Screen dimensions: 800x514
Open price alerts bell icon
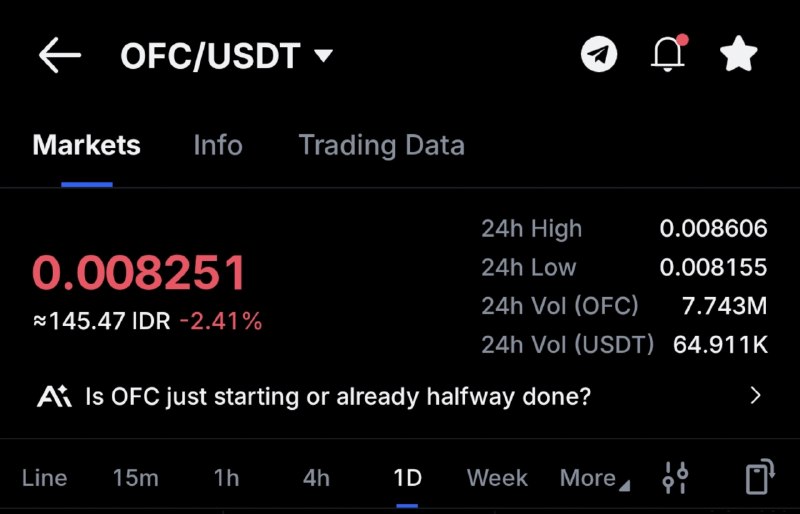click(669, 53)
